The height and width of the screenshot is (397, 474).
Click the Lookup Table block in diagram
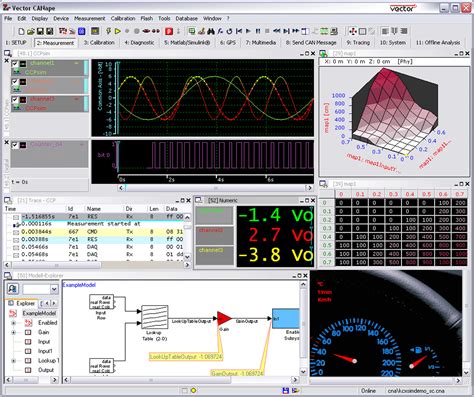click(154, 317)
